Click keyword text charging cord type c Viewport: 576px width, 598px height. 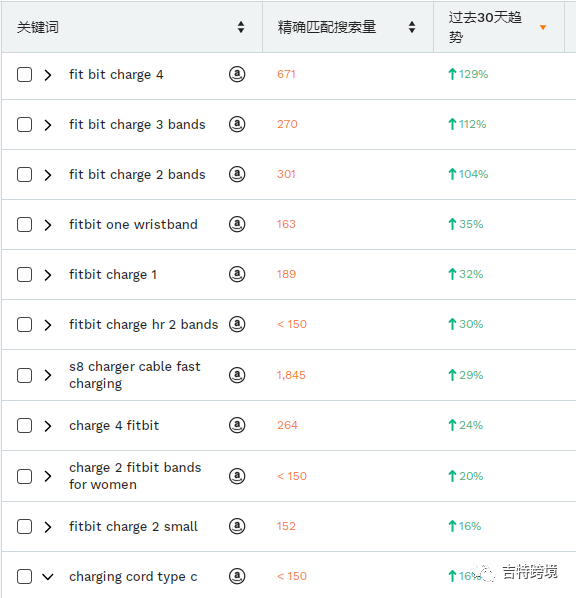[x=133, y=576]
